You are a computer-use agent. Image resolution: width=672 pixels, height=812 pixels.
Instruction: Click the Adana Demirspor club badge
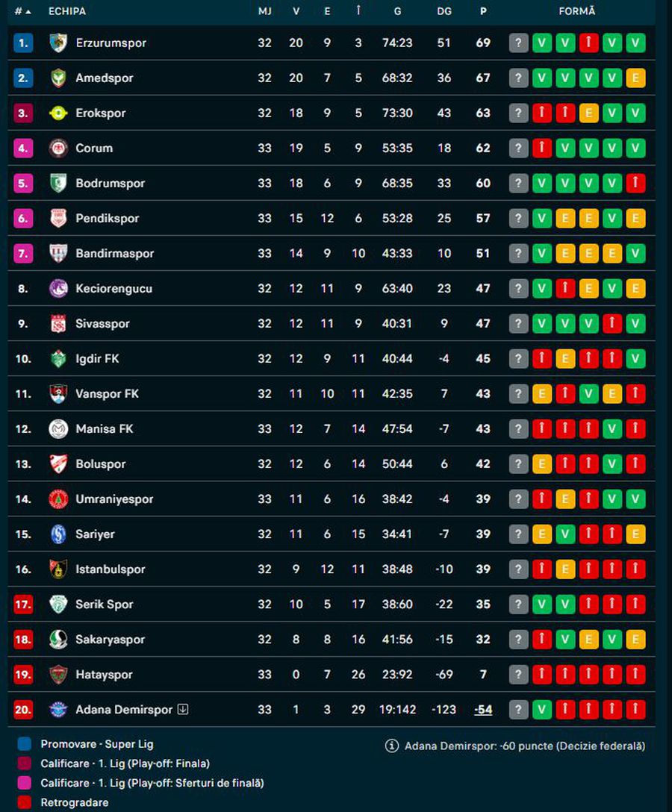click(x=58, y=710)
